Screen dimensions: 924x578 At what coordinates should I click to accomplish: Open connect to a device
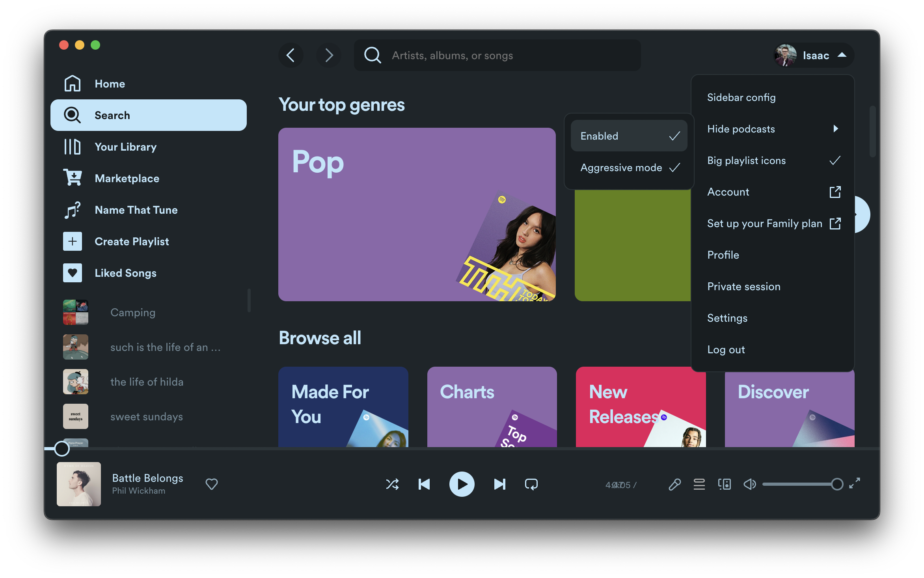[724, 484]
